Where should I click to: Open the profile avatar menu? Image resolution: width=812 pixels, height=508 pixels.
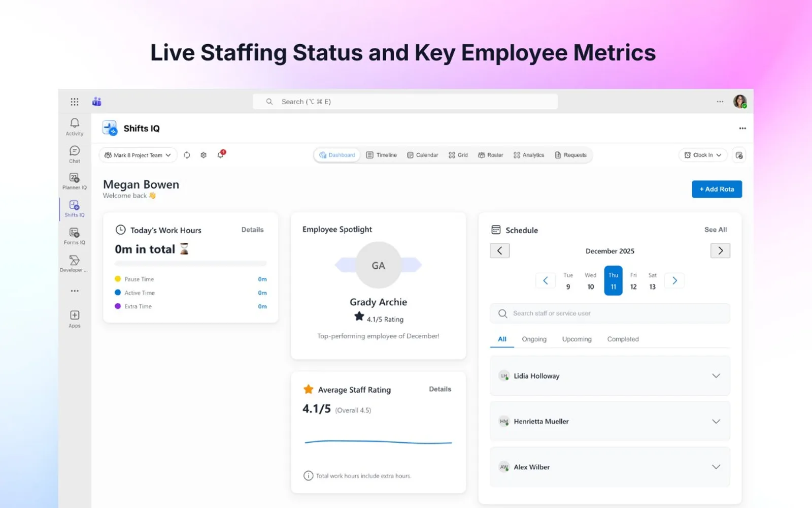(740, 102)
